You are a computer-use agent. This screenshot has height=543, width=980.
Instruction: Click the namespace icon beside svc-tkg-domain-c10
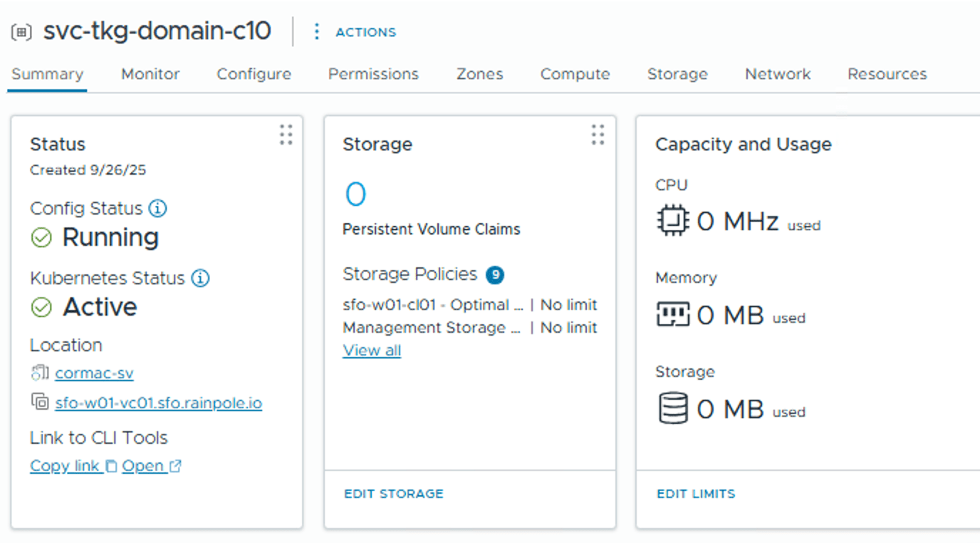(21, 32)
